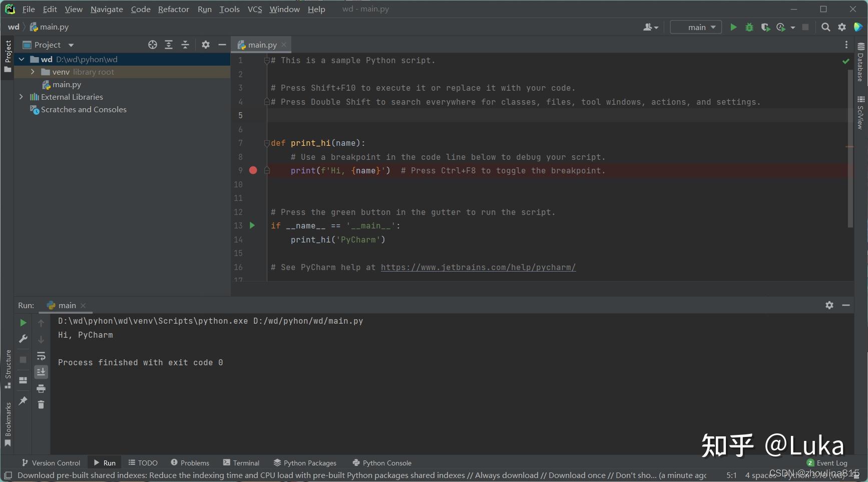Open Run panel settings gear
Image resolution: width=868 pixels, height=482 pixels.
click(x=829, y=305)
